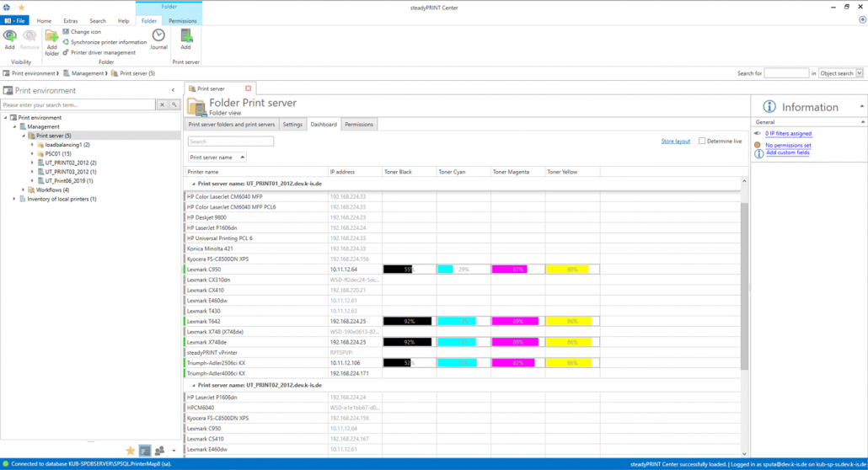Click Print environment in breadcrumb
868x470 pixels.
[x=33, y=73]
